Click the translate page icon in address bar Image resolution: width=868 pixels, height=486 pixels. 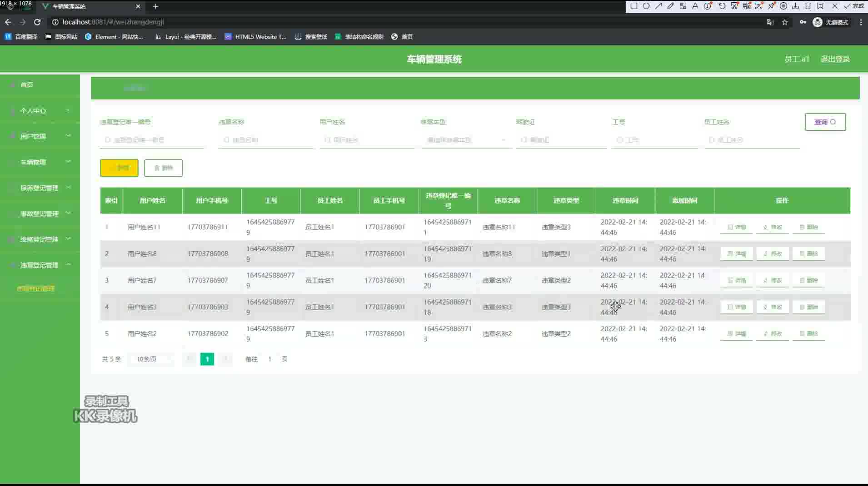click(x=770, y=22)
